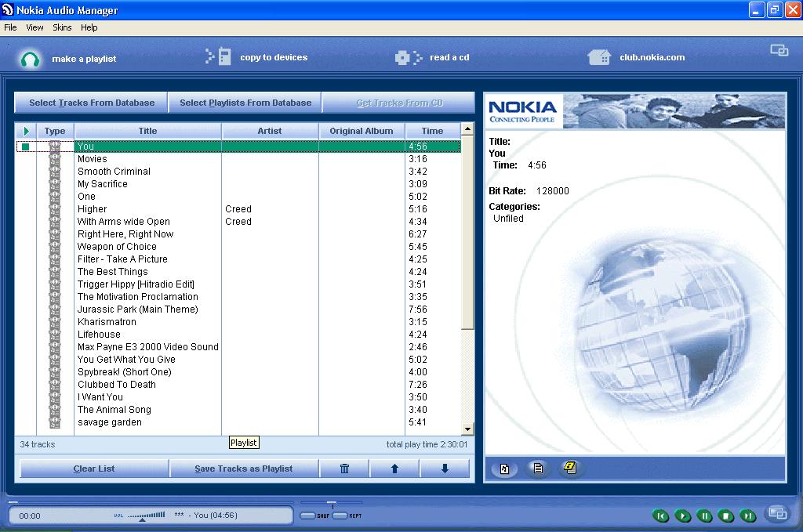Sort tracks by the Original Album column header
This screenshot has height=532, width=803.
tap(362, 131)
